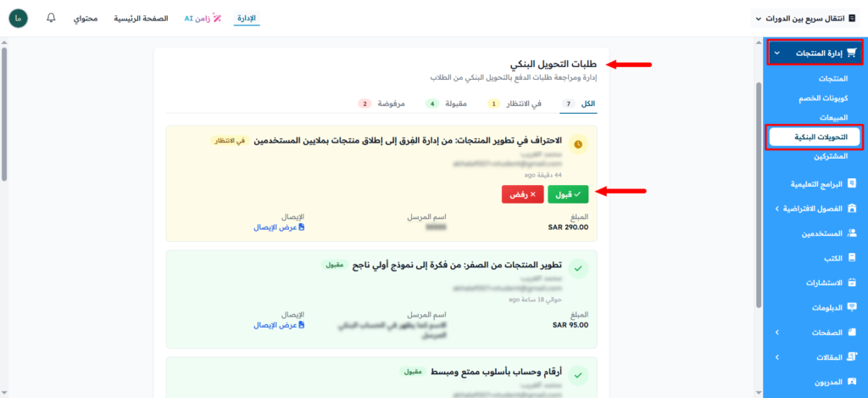Click the Books (الكتب) sidebar icon
The image size is (868, 398).
pos(852,257)
